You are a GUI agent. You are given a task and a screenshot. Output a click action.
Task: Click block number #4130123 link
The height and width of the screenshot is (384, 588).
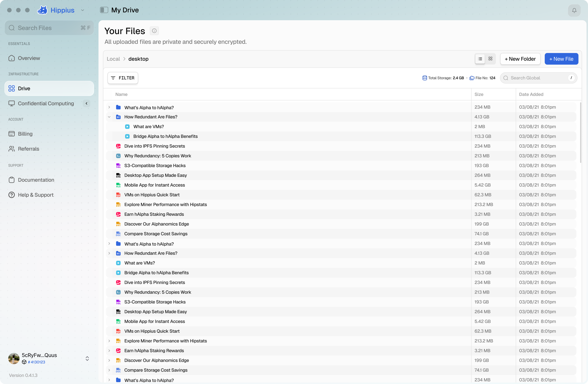[36, 362]
